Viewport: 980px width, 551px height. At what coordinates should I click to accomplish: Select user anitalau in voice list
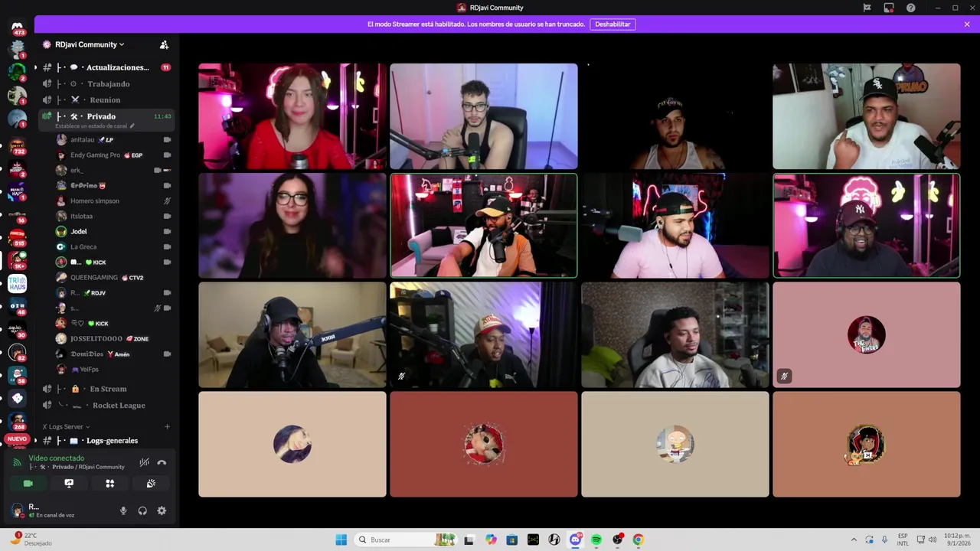(114, 140)
